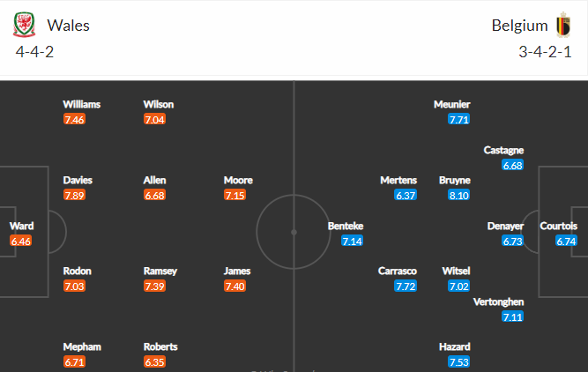
Task: Open the Wales team name link
Action: tap(68, 26)
